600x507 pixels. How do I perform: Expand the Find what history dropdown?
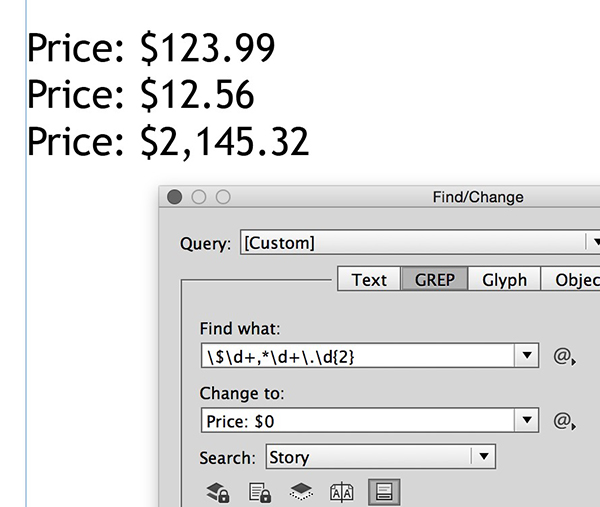(x=527, y=355)
